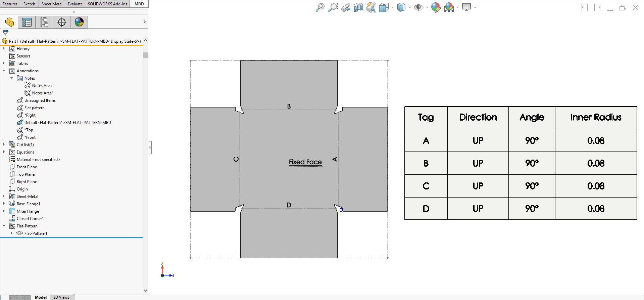Select Unassigned Items annotation view

pos(40,100)
